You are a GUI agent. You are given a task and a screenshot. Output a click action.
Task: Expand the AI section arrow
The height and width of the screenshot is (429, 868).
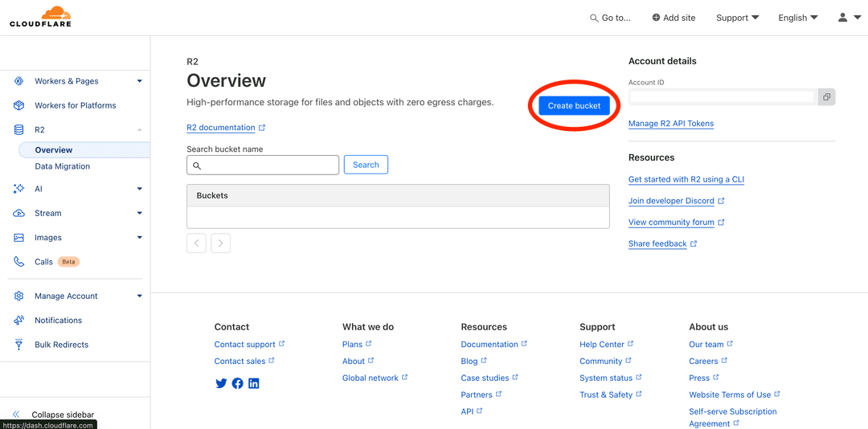(x=140, y=189)
